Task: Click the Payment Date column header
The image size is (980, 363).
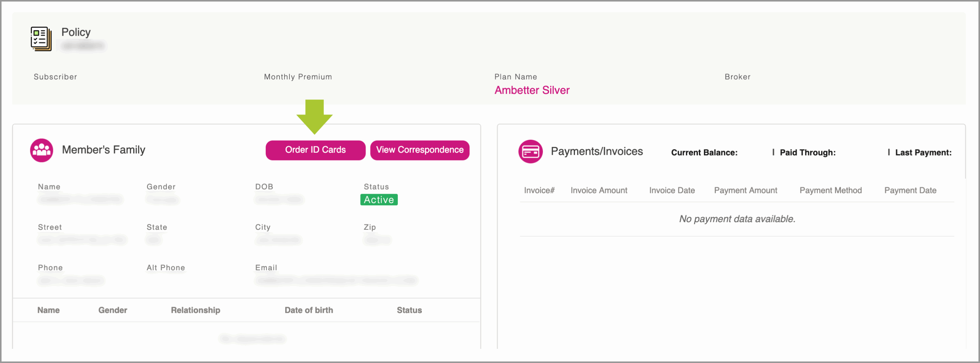Action: (910, 190)
